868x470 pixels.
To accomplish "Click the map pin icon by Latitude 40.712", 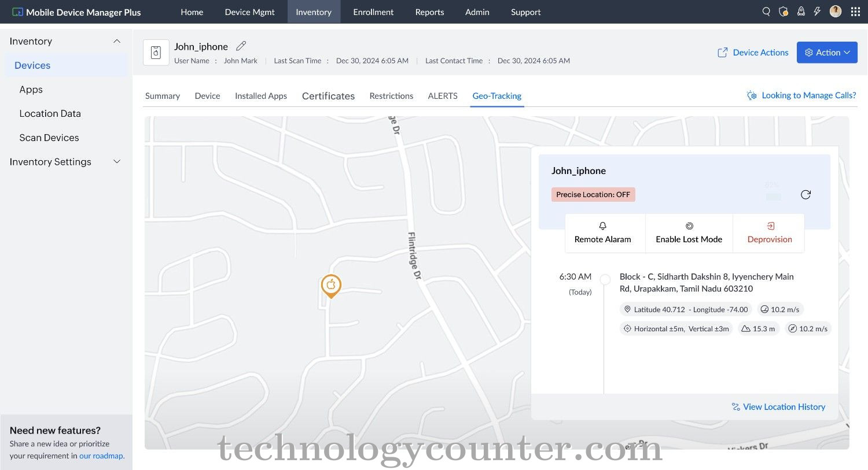I will 627,309.
